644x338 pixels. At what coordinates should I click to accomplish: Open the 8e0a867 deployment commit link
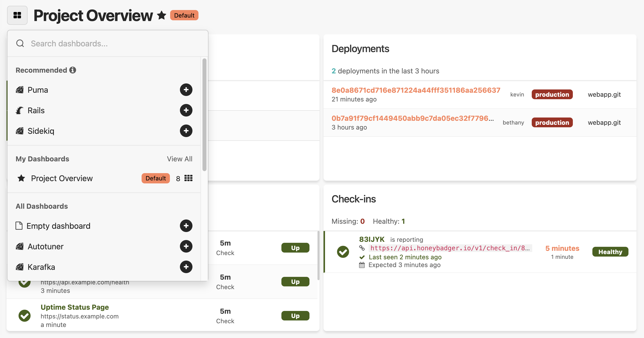(x=416, y=90)
